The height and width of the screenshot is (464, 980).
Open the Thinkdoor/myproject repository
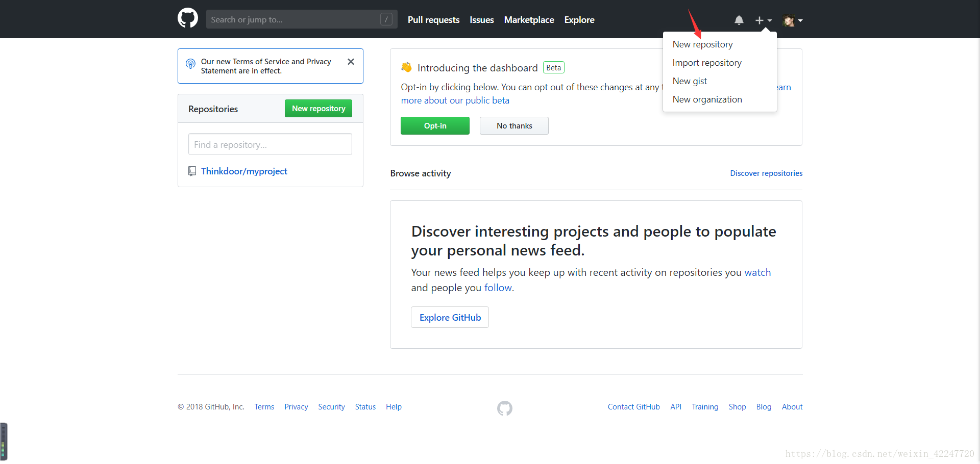(244, 171)
